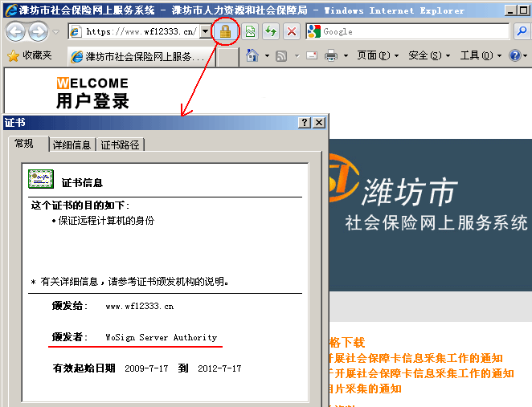532x407 pixels.
Task: Click the Google search input box
Action: (x=414, y=31)
